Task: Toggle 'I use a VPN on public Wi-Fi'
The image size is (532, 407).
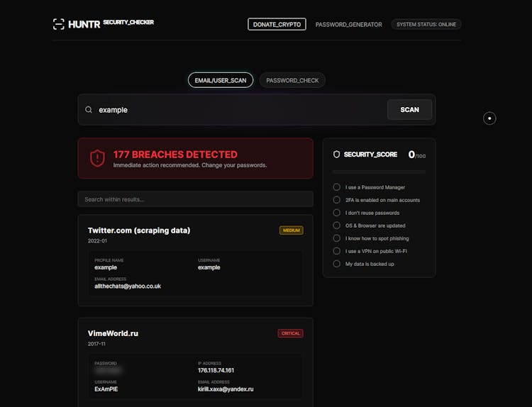Action: pyautogui.click(x=337, y=251)
